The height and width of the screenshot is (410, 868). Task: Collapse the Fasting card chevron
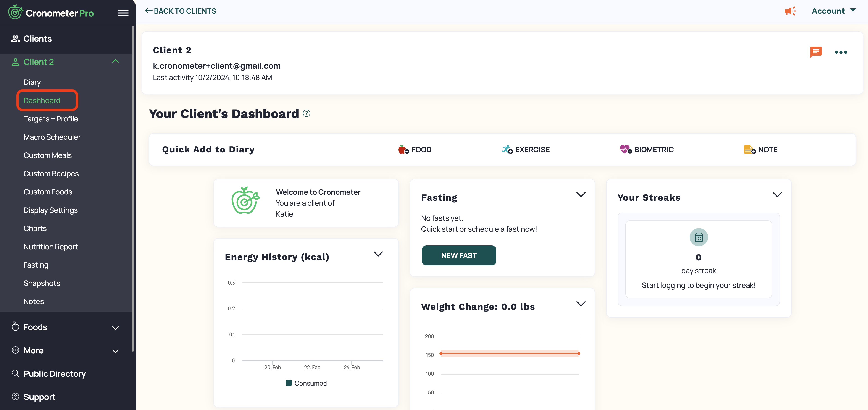click(x=581, y=195)
